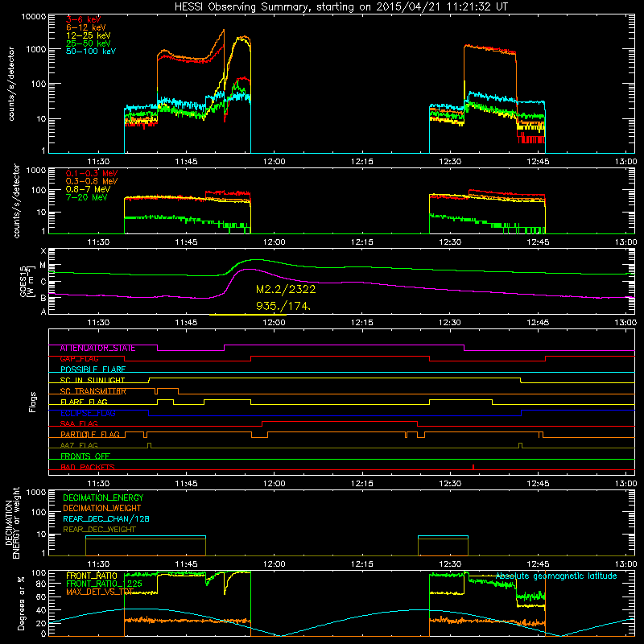Click the X class label on GOES axis
The height and width of the screenshot is (644, 644).
click(43, 251)
